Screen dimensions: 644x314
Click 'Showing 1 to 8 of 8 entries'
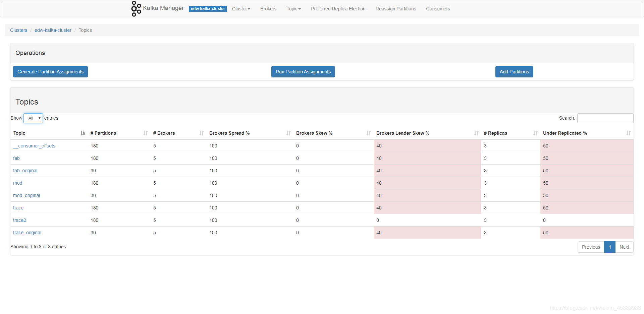point(38,247)
